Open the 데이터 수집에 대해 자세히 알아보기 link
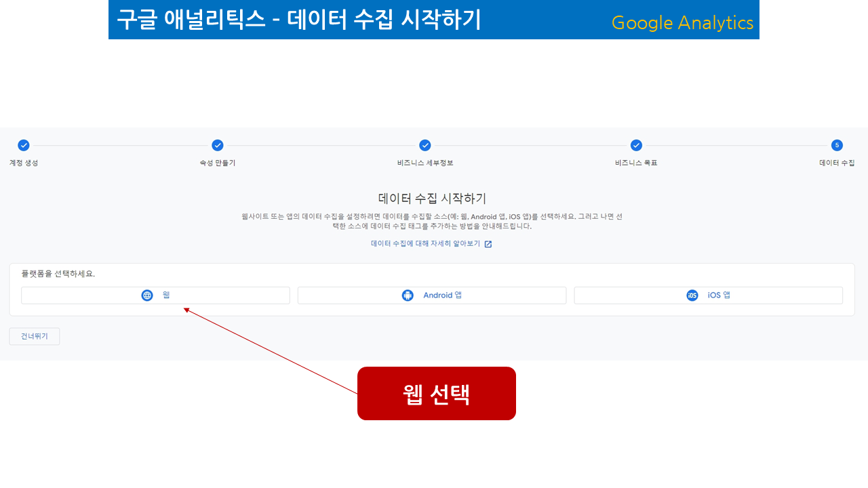Image resolution: width=868 pixels, height=488 pixels. pos(425,243)
